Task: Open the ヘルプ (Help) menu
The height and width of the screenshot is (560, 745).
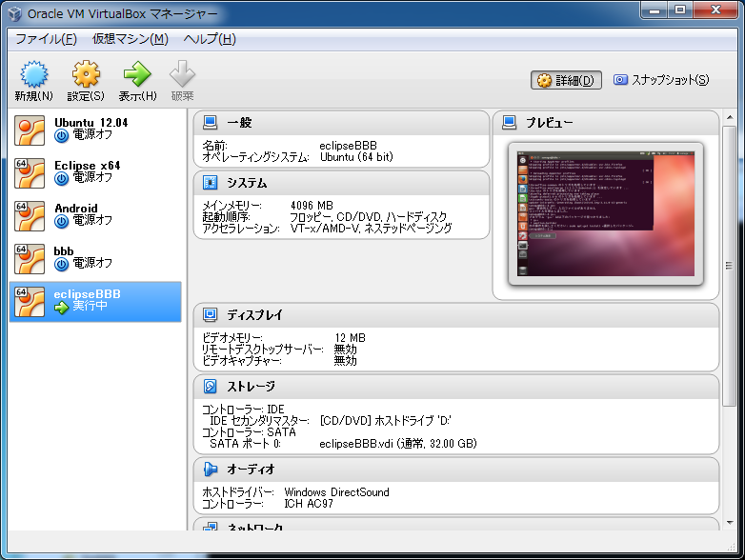Action: tap(210, 39)
